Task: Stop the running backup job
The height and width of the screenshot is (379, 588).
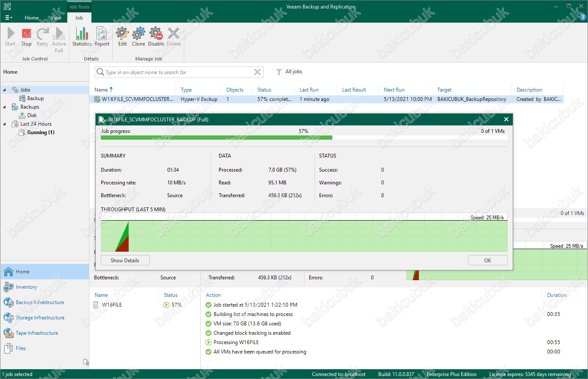Action: tap(26, 37)
